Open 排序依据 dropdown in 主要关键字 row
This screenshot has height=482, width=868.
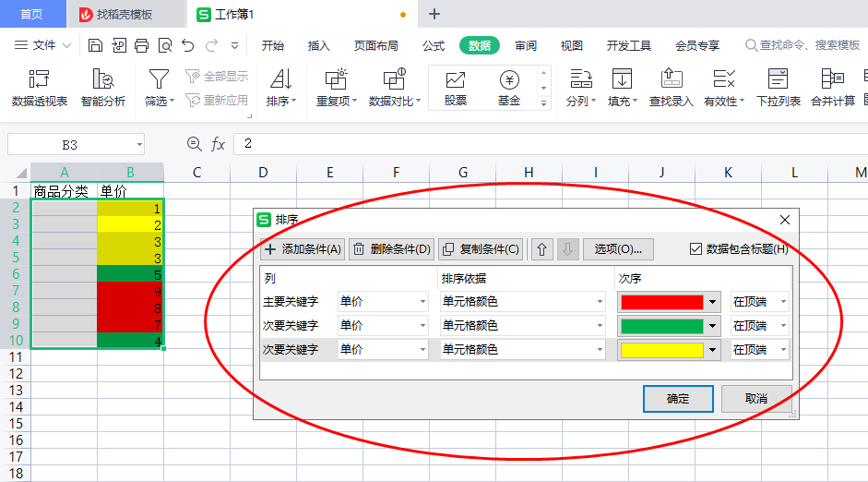click(600, 301)
